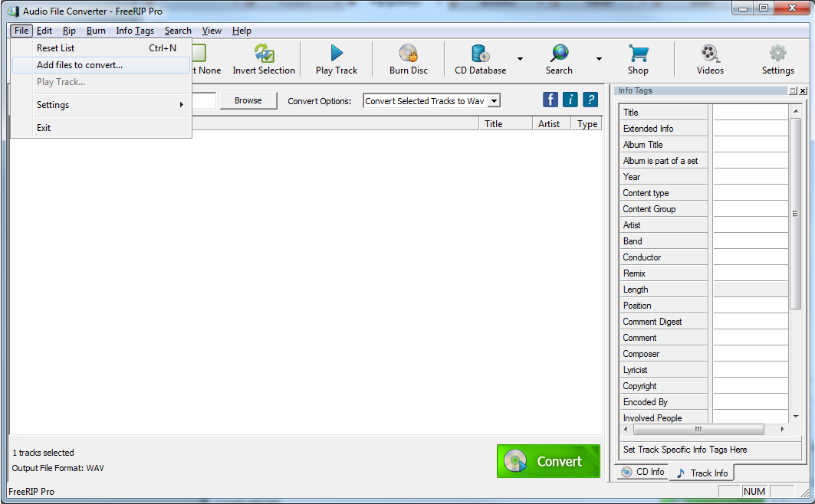Click the horizontal scroll right arrow
Viewport: 815px width, 504px height.
click(x=782, y=429)
